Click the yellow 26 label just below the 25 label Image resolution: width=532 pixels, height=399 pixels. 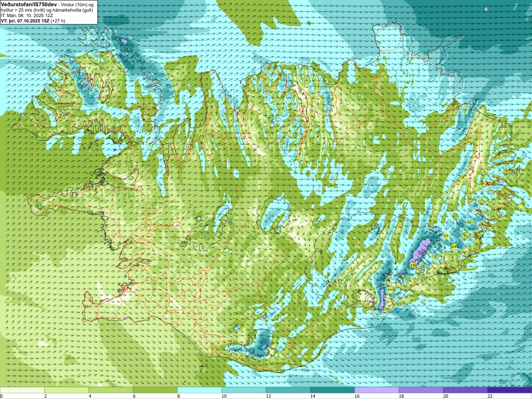[x=454, y=246]
